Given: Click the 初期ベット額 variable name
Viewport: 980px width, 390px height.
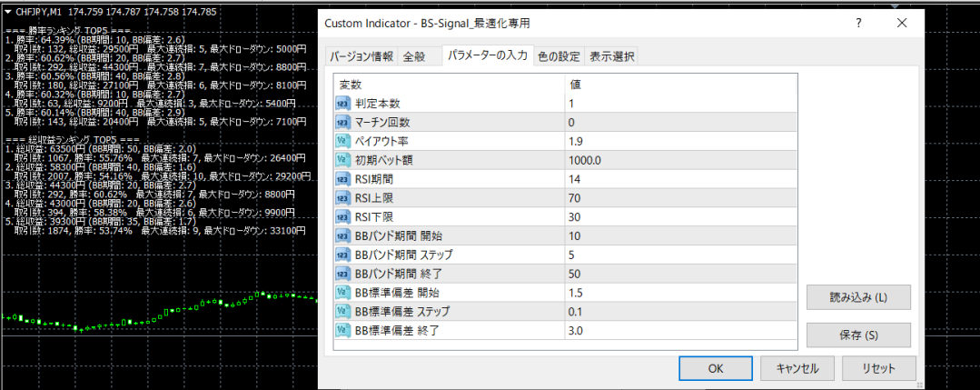Looking at the screenshot, I should pos(383,160).
